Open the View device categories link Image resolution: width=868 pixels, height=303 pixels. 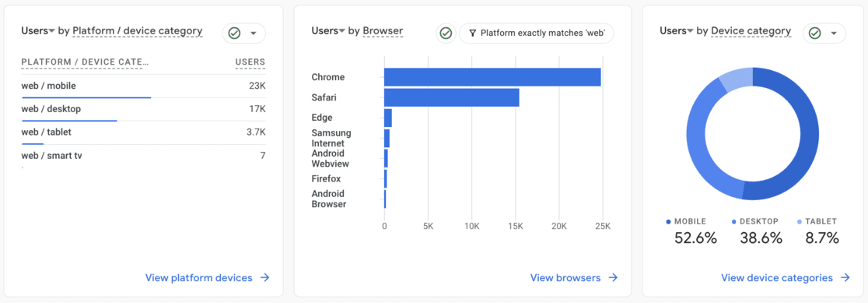click(x=777, y=277)
